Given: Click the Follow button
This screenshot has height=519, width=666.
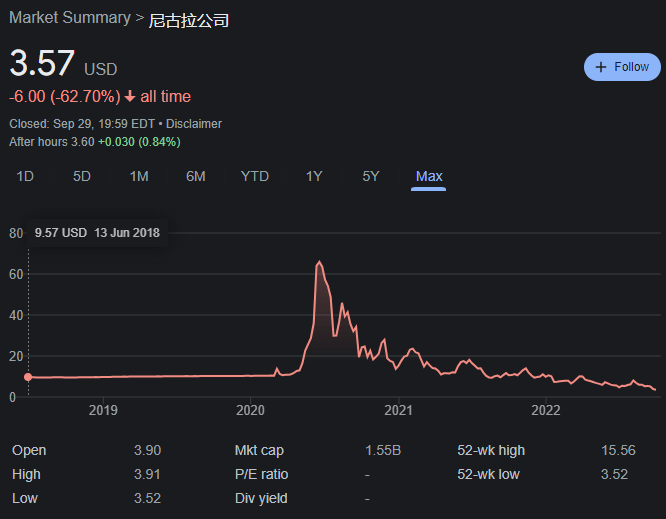Looking at the screenshot, I should tap(622, 67).
